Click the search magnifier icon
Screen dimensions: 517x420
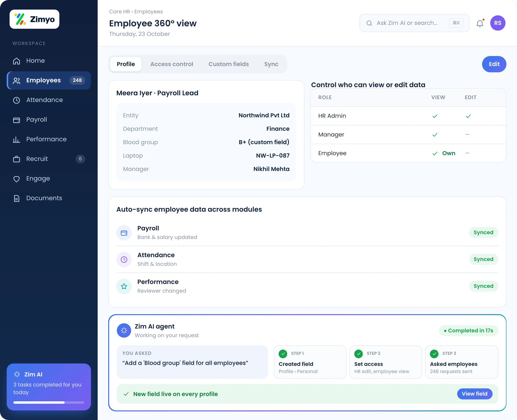click(x=369, y=23)
